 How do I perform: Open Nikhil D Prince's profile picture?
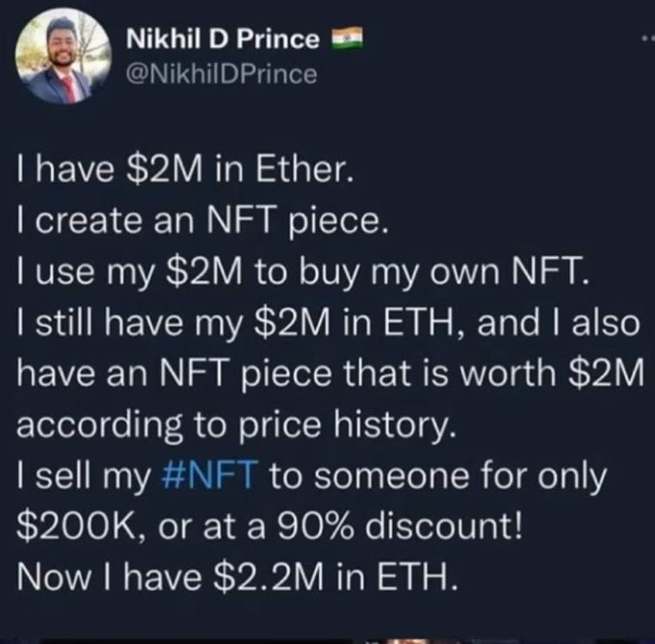click(64, 56)
